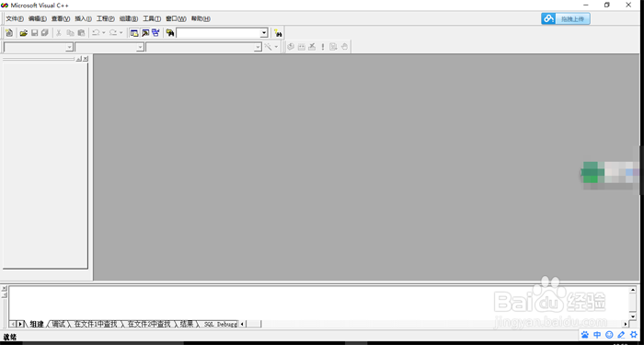Viewport: 644px width, 345px height.
Task: Expand the Find text combo box dropdown
Action: pos(264,33)
